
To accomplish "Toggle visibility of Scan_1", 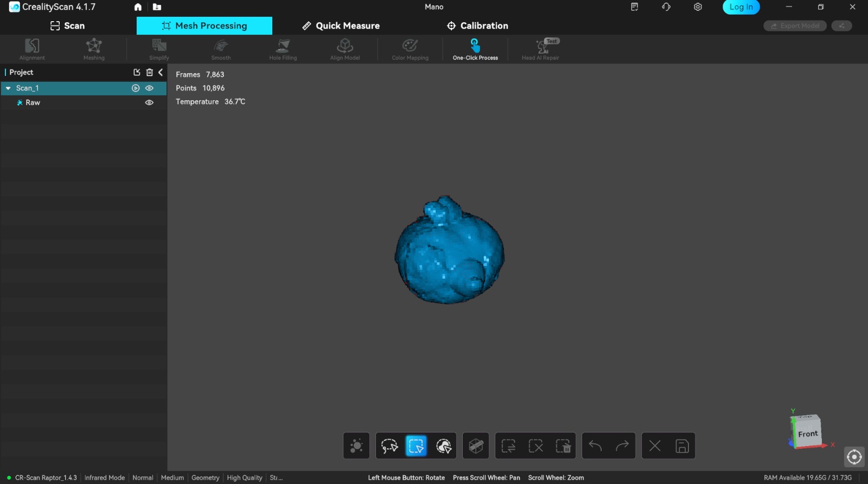I will [149, 88].
